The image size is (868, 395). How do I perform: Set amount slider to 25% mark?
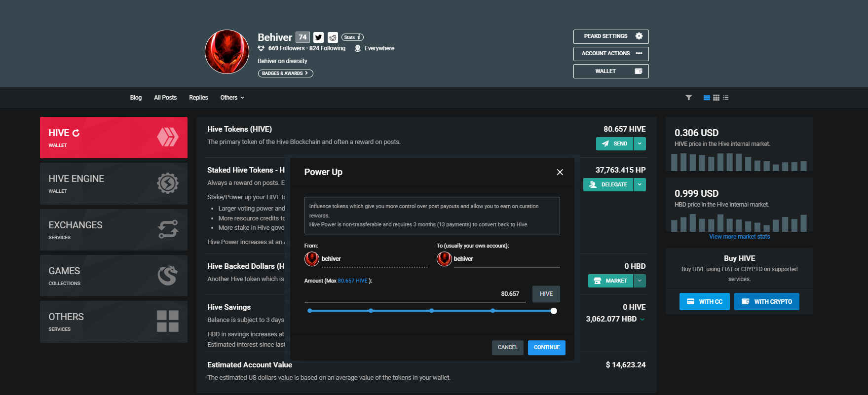pyautogui.click(x=371, y=311)
